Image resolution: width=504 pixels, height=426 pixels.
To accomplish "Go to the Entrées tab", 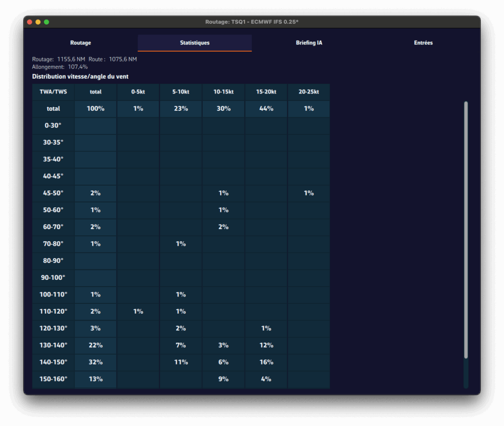I will tap(423, 43).
